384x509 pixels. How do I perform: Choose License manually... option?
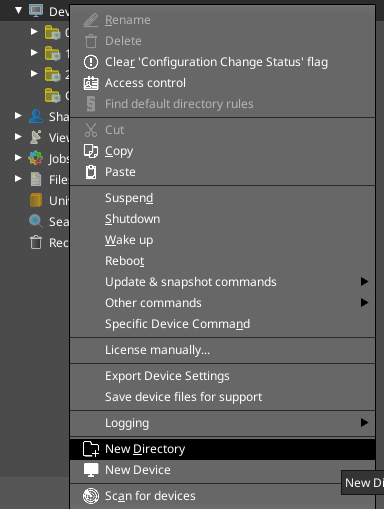point(222,350)
